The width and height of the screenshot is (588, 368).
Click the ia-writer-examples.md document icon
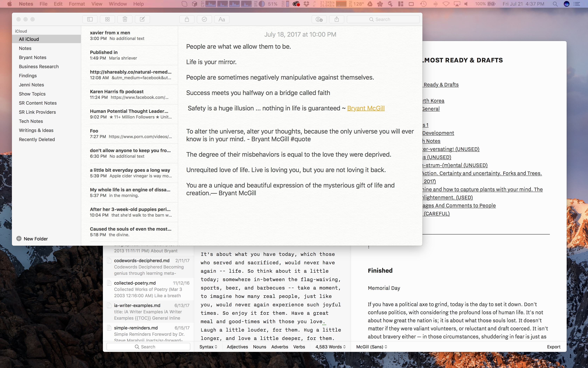(109, 305)
